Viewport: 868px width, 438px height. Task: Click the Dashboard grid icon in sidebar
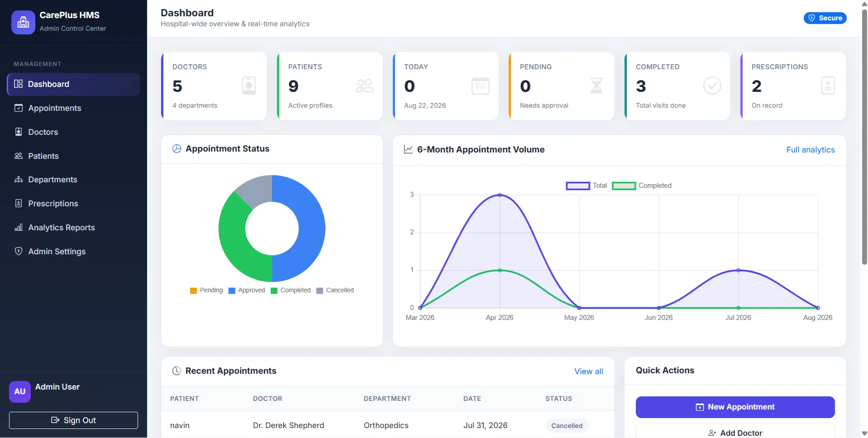[x=18, y=84]
